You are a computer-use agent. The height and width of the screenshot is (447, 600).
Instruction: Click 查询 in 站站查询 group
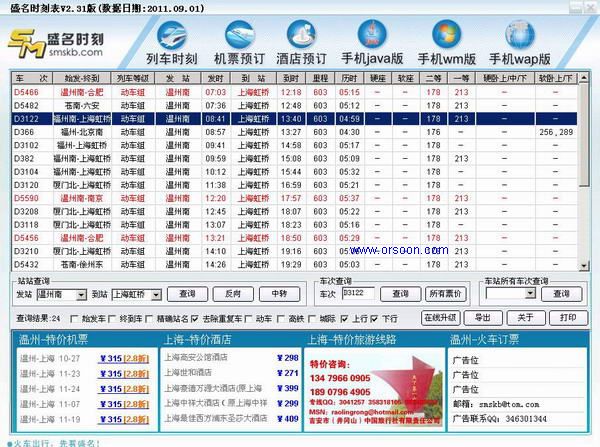pyautogui.click(x=188, y=294)
